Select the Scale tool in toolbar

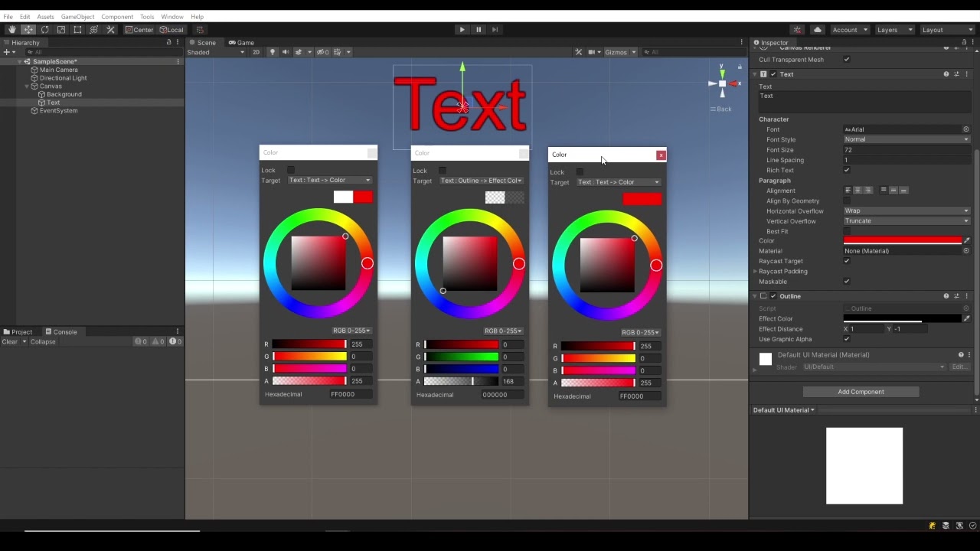61,30
